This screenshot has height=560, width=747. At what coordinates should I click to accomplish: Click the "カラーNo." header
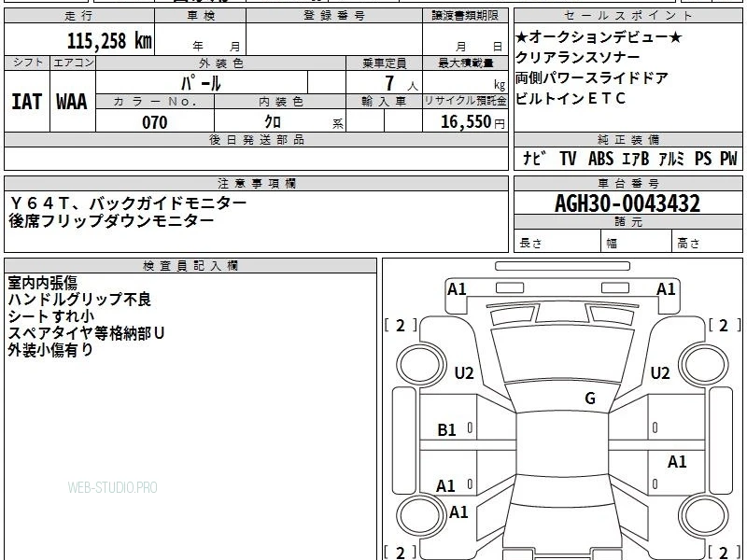pos(155,102)
